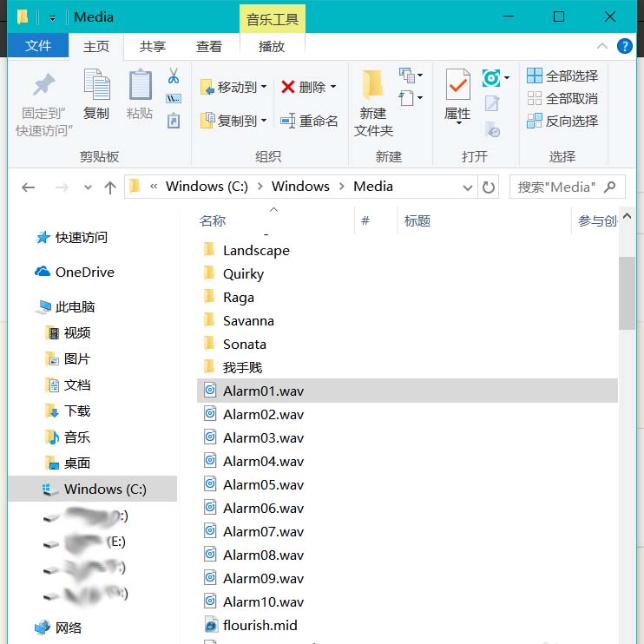
Task: Go up one folder level arrow
Action: pyautogui.click(x=109, y=187)
